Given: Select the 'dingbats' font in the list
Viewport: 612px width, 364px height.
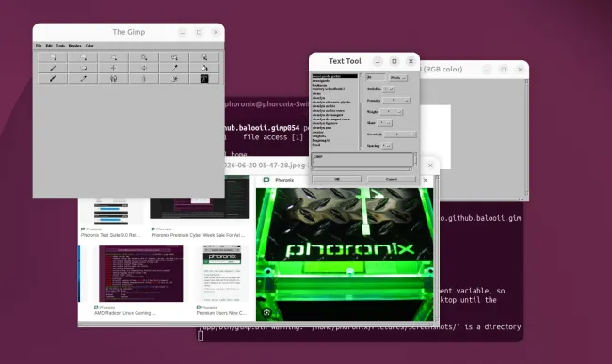Looking at the screenshot, I should point(319,136).
